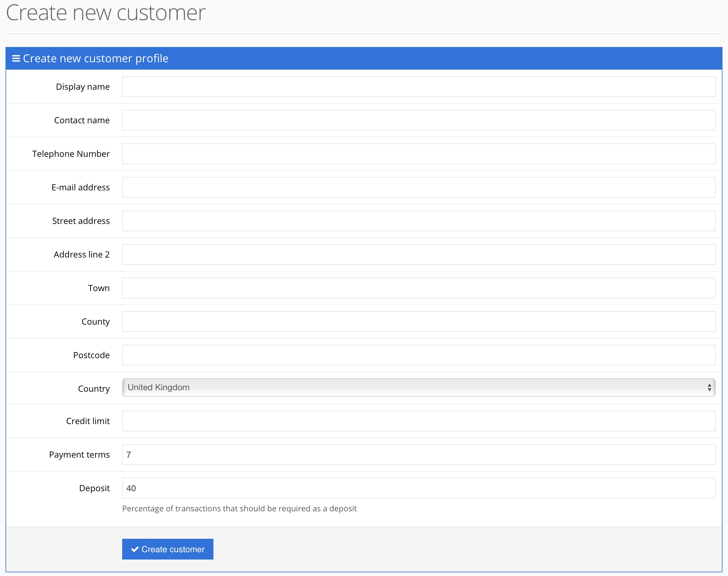This screenshot has width=728, height=576.
Task: Focus the Street address input
Action: 418,221
